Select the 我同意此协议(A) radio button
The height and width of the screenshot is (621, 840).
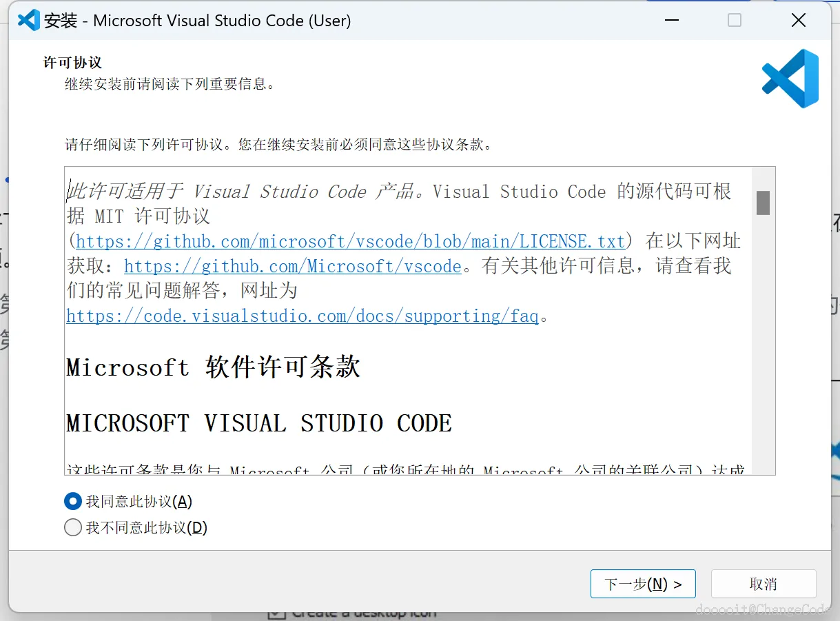tap(72, 502)
